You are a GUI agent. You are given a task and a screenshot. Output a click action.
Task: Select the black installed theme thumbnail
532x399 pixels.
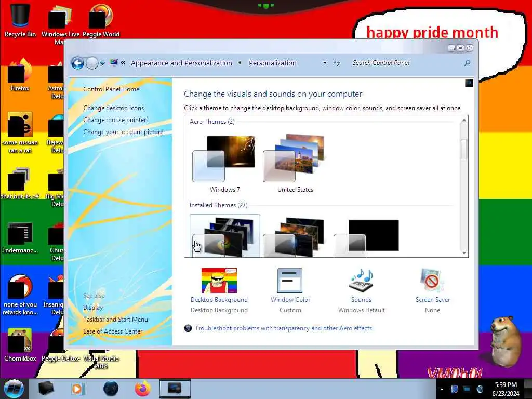tap(366, 238)
